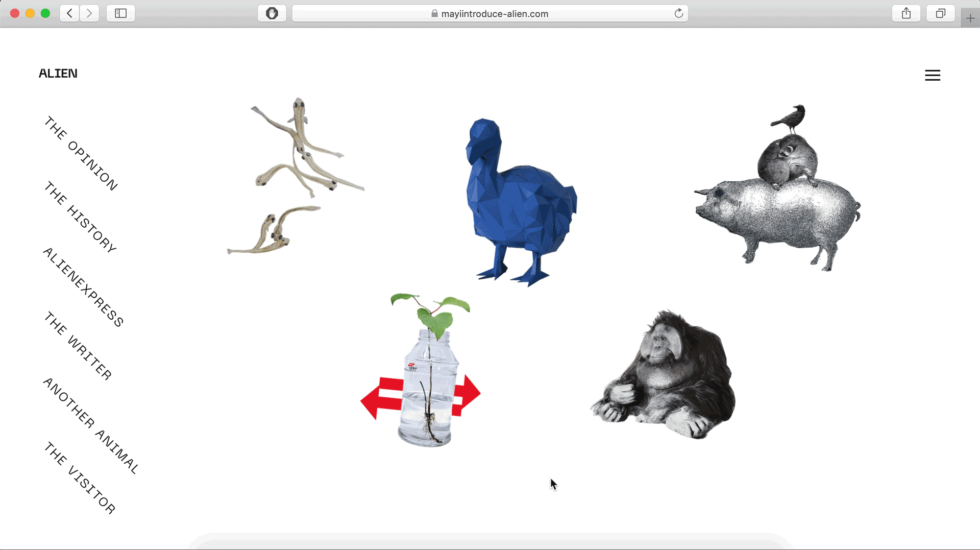Viewport: 980px width, 550px height.
Task: Click the lock icon in the address bar
Action: click(x=434, y=14)
